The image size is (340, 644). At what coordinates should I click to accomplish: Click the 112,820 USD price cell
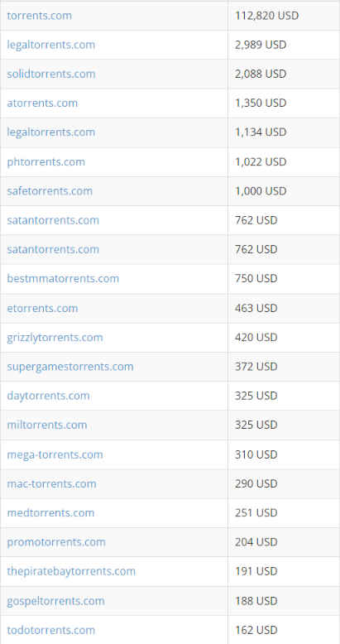coord(283,16)
